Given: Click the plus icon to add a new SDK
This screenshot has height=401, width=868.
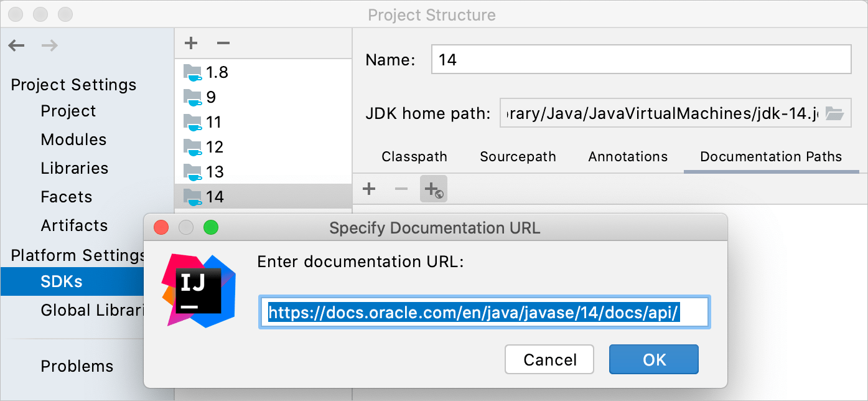Looking at the screenshot, I should point(190,43).
